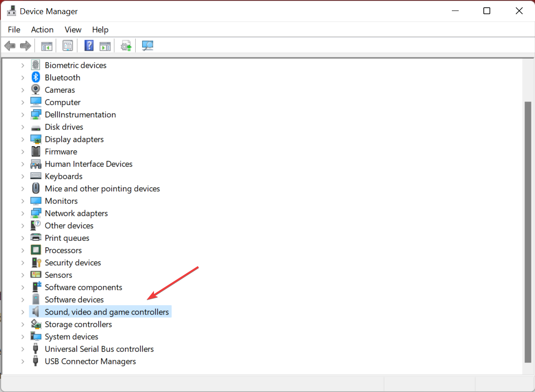Expand the Monitors chevron
535x392 pixels.
[x=22, y=201]
